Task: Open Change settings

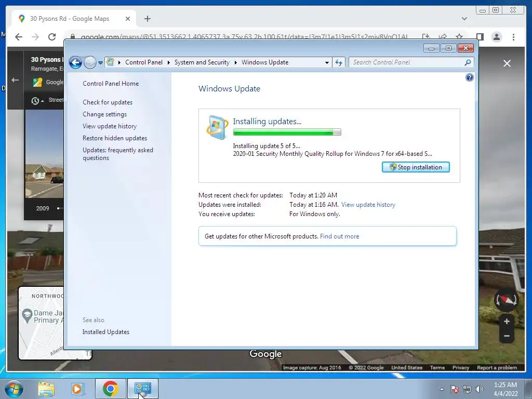Action: (104, 114)
